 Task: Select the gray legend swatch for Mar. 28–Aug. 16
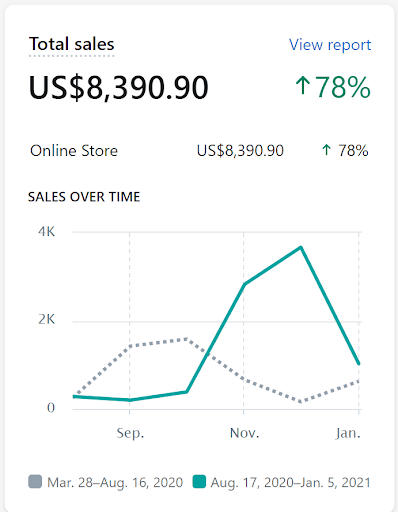click(35, 482)
